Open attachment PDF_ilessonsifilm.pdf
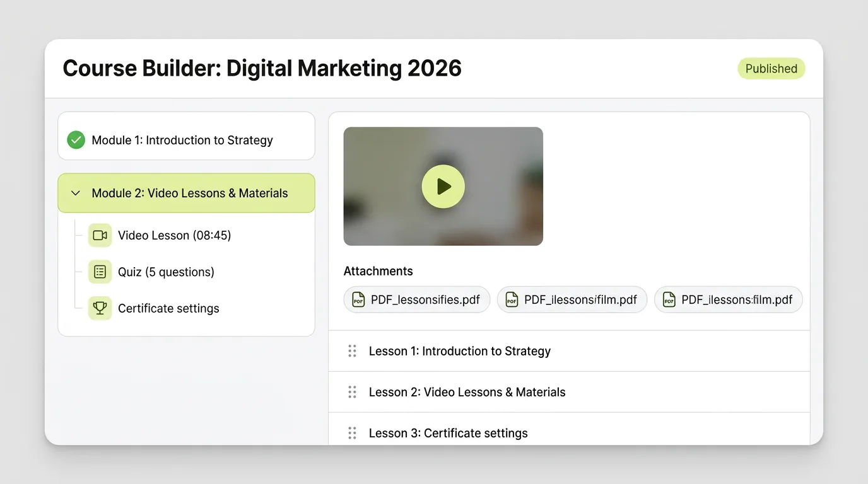 click(572, 300)
